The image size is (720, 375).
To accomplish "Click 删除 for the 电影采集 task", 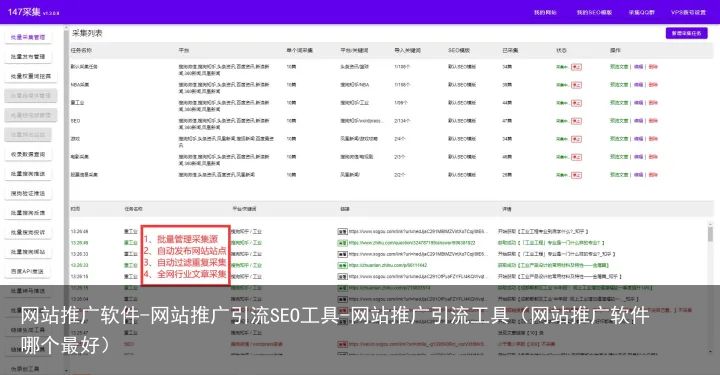I will click(653, 157).
